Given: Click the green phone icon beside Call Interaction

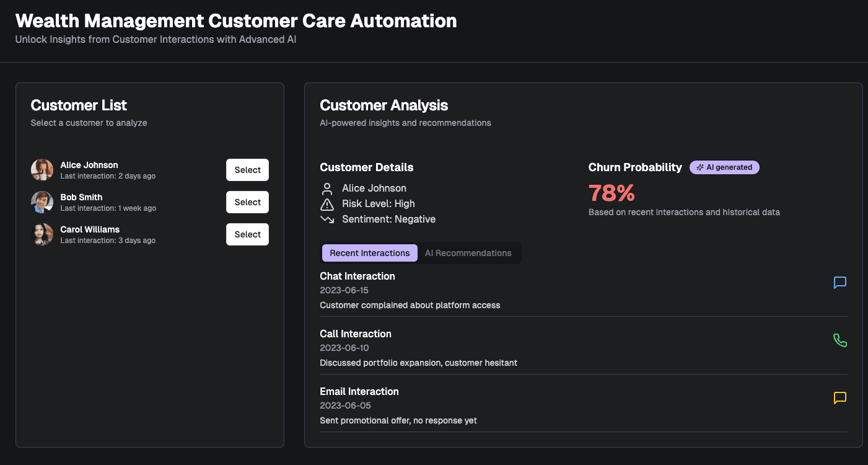Looking at the screenshot, I should click(x=840, y=340).
